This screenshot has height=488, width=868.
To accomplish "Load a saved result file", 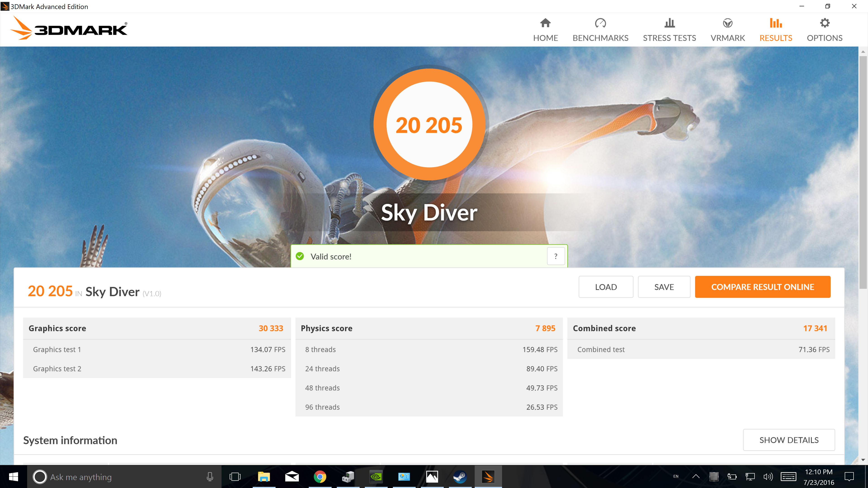I will (x=606, y=287).
